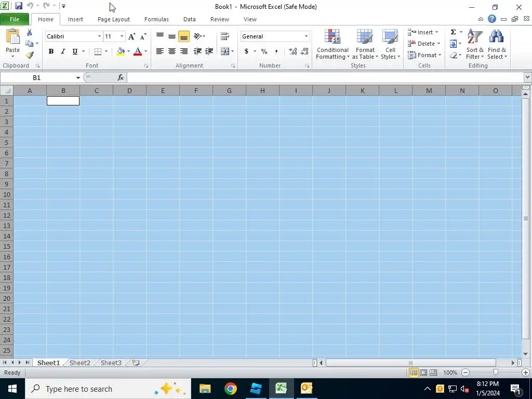Image resolution: width=532 pixels, height=399 pixels.
Task: Click the Paste clipboard icon
Action: 13,37
